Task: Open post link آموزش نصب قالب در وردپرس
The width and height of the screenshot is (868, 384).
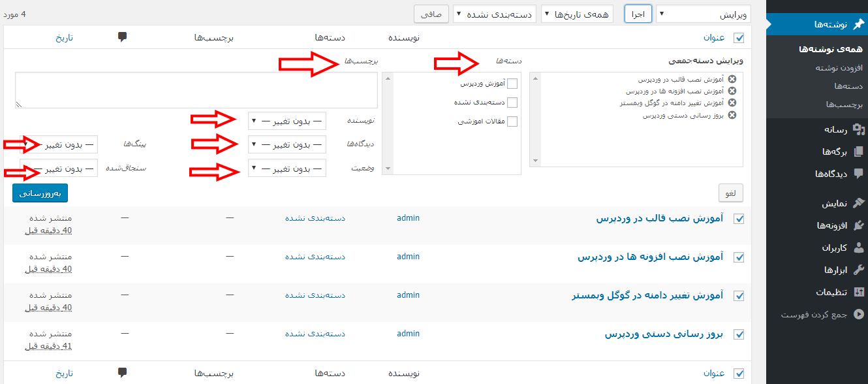Action: [x=660, y=219]
